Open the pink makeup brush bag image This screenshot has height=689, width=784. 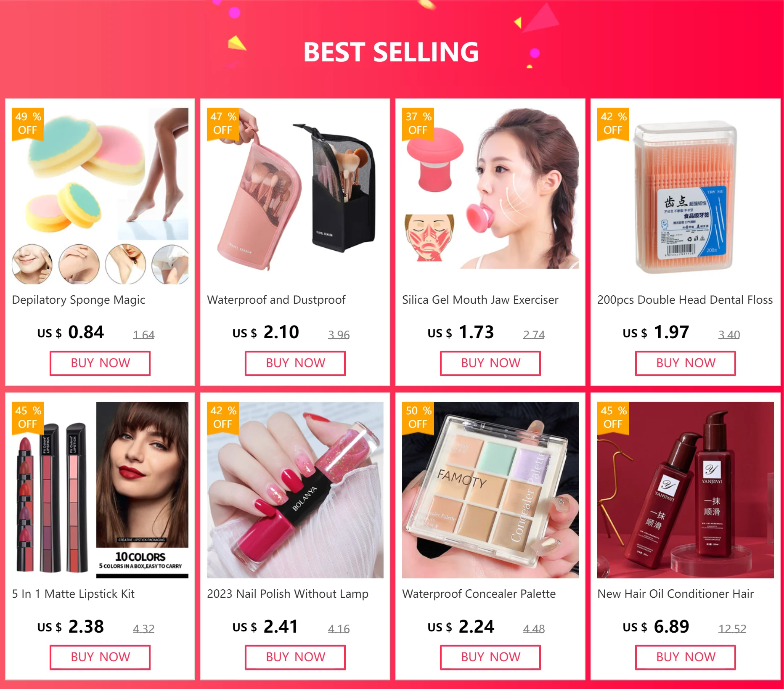[x=295, y=196]
